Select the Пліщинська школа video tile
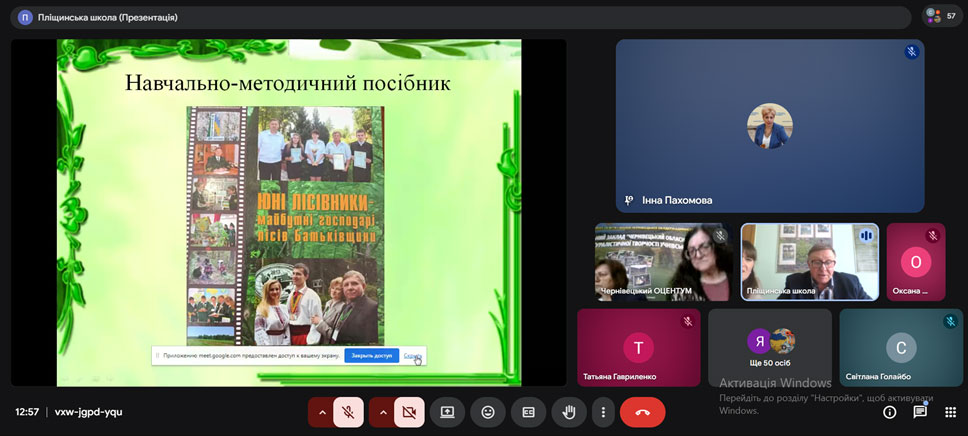This screenshot has height=436, width=968. point(809,262)
